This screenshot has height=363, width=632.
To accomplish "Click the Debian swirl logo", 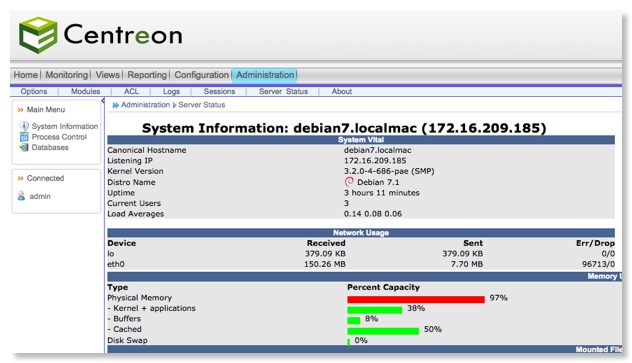I will point(349,182).
